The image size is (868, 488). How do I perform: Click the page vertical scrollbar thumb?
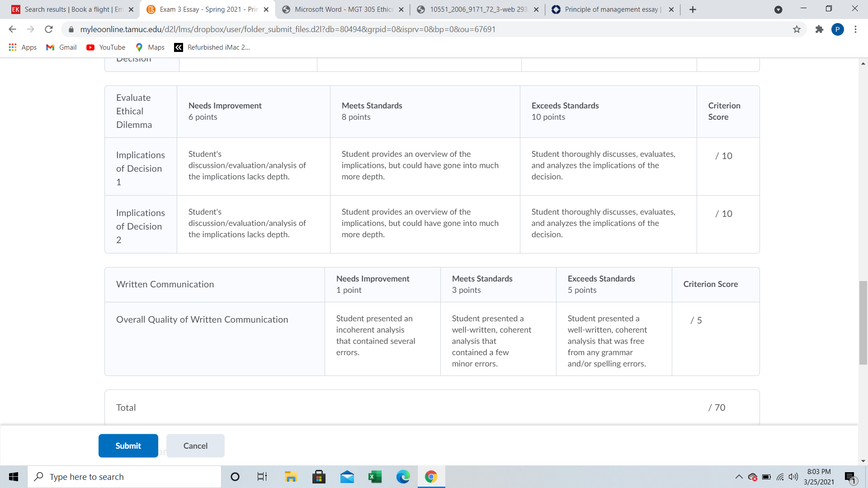tap(863, 323)
